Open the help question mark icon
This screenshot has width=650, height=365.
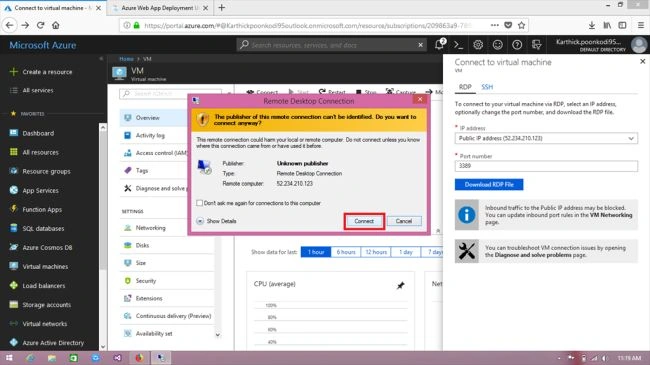(x=517, y=45)
